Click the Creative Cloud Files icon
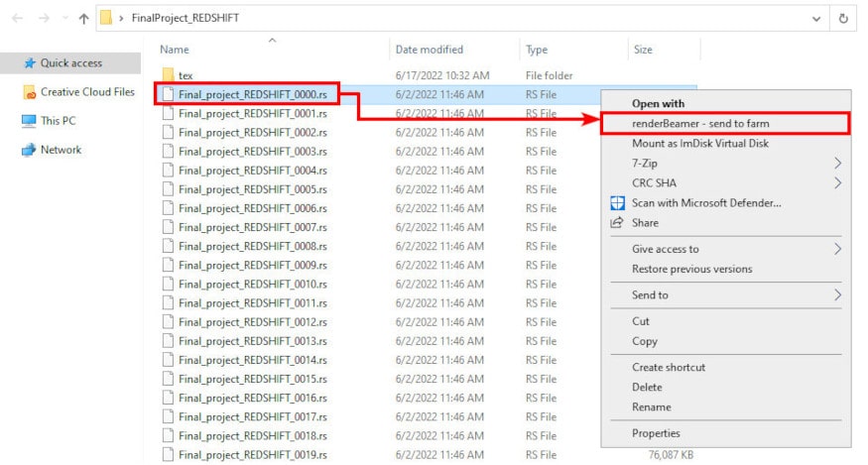868x465 pixels. point(30,92)
